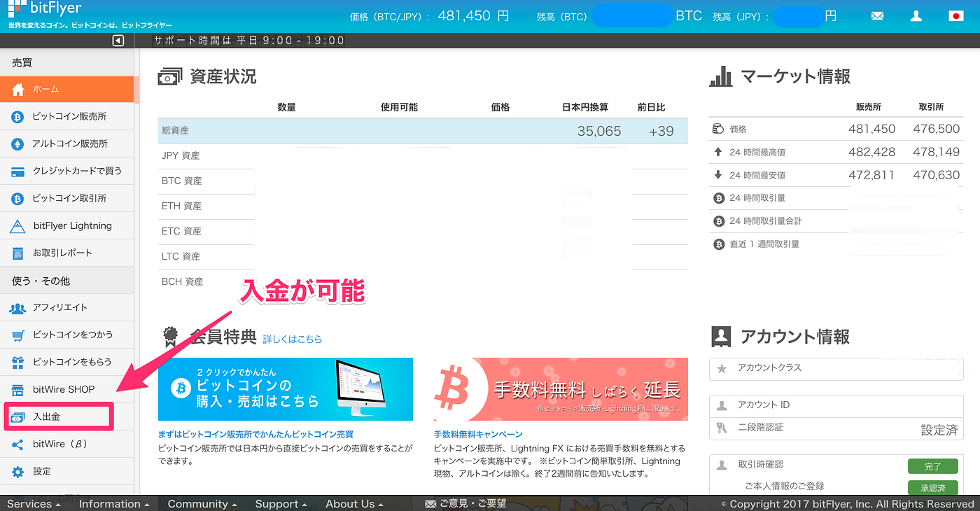The width and height of the screenshot is (980, 511).
Task: Click ETH 資産 row label
Action: 181,206
